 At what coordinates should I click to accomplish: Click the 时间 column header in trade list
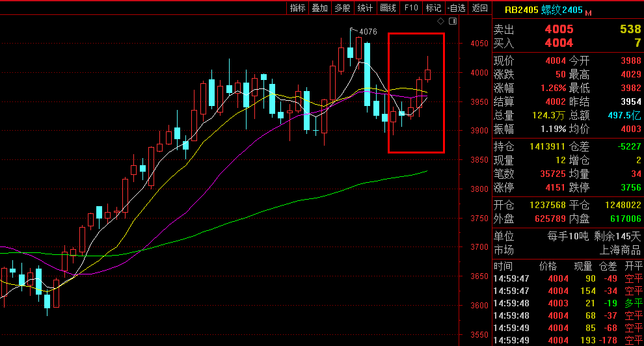[503, 266]
